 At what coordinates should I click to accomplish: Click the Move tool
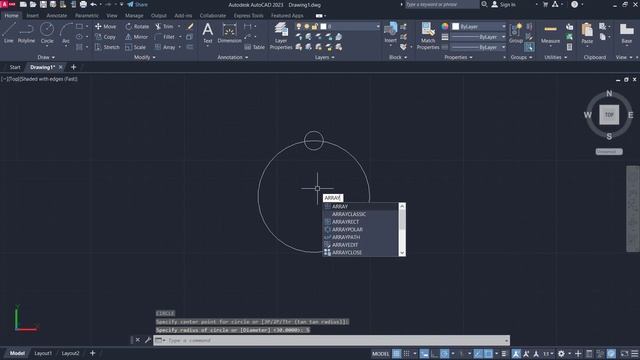pos(105,27)
